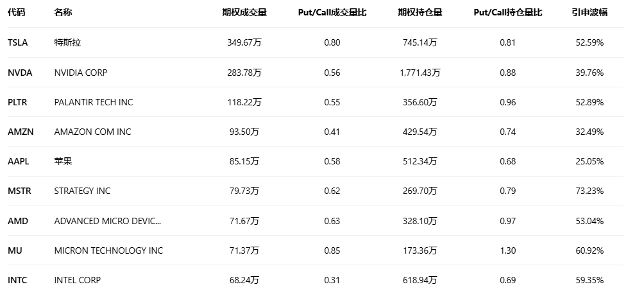Click the 名称 column header

click(x=64, y=13)
